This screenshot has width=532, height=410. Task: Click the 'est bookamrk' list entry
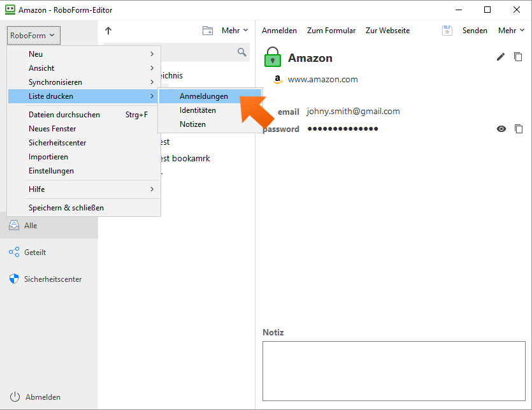pyautogui.click(x=185, y=158)
